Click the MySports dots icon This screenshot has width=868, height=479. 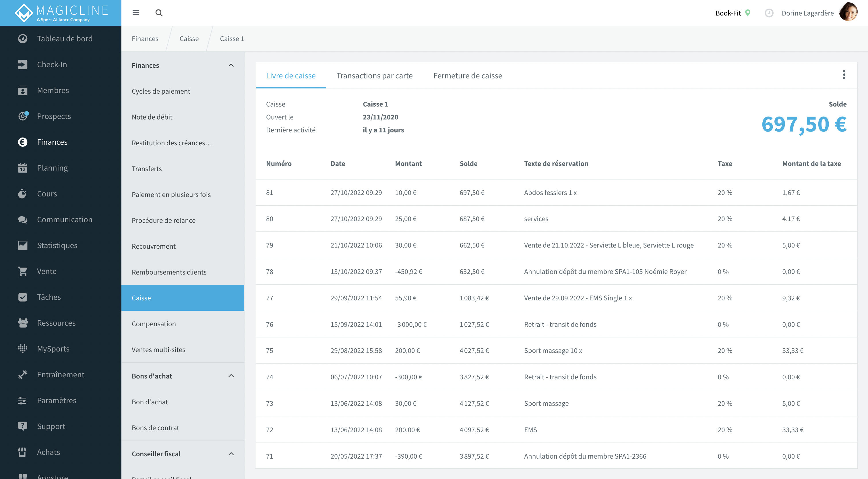click(x=23, y=349)
